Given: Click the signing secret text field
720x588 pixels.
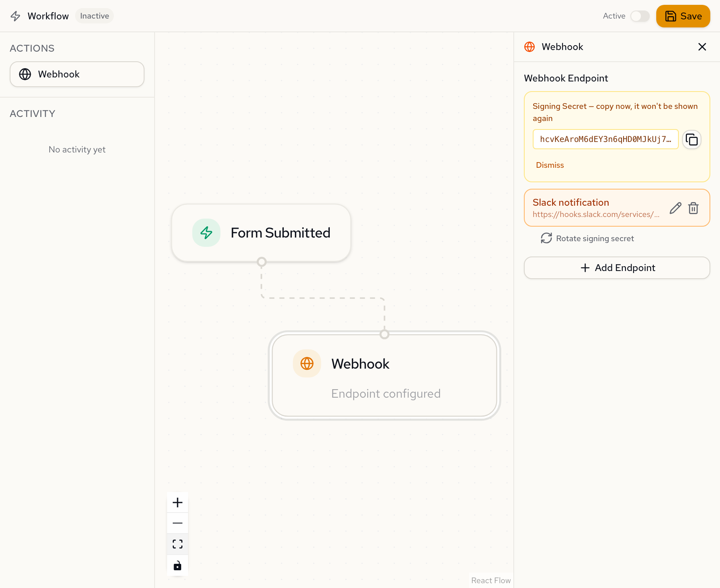Looking at the screenshot, I should pos(605,140).
